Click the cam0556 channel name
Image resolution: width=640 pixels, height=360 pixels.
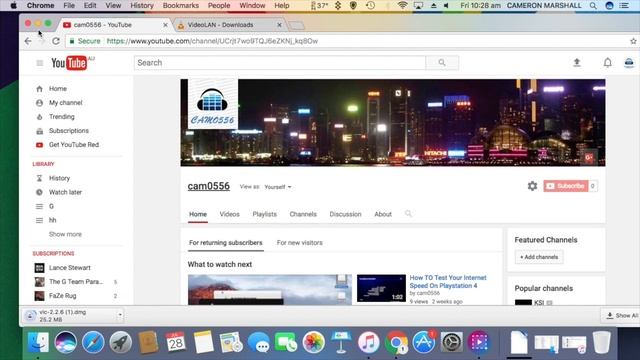pos(209,186)
